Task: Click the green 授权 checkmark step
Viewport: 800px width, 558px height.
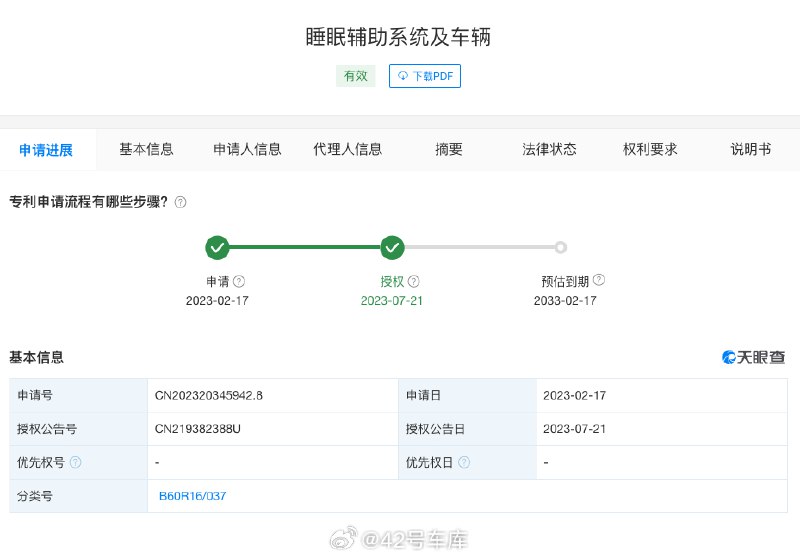Action: pyautogui.click(x=392, y=247)
